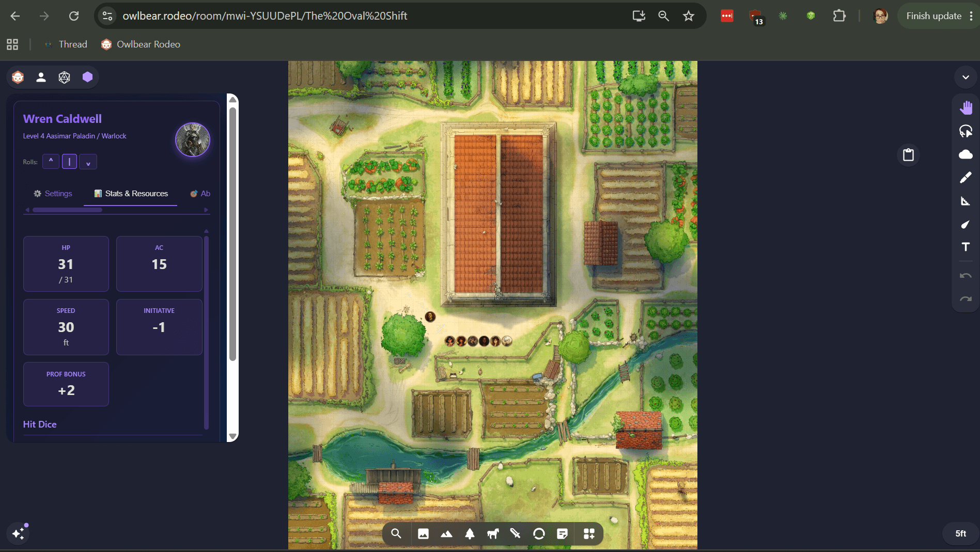Screen dimensions: 980x552
Task: Switch to the Settings tab
Action: [53, 194]
